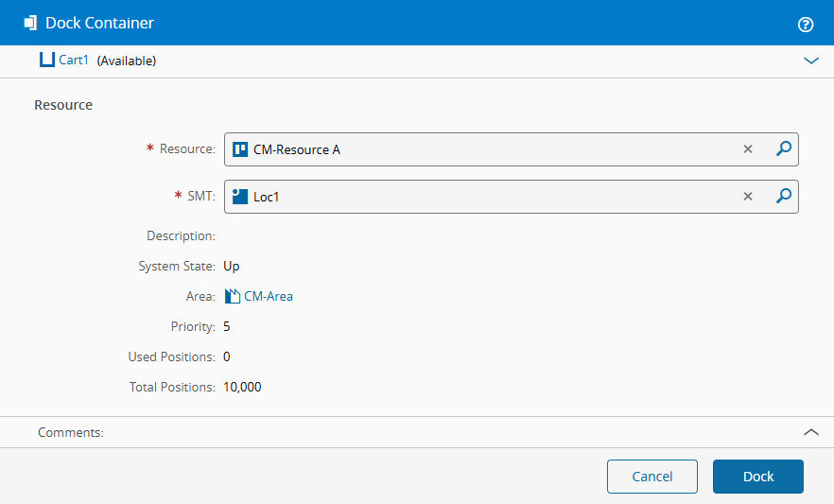Clear the SMT field Loc1 value
Viewport: 834px width, 504px height.
748,197
